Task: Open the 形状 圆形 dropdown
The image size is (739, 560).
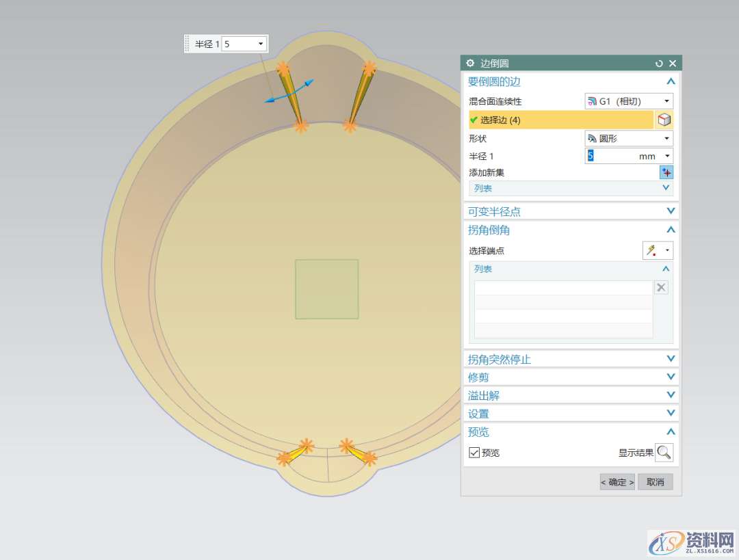Action: 629,138
